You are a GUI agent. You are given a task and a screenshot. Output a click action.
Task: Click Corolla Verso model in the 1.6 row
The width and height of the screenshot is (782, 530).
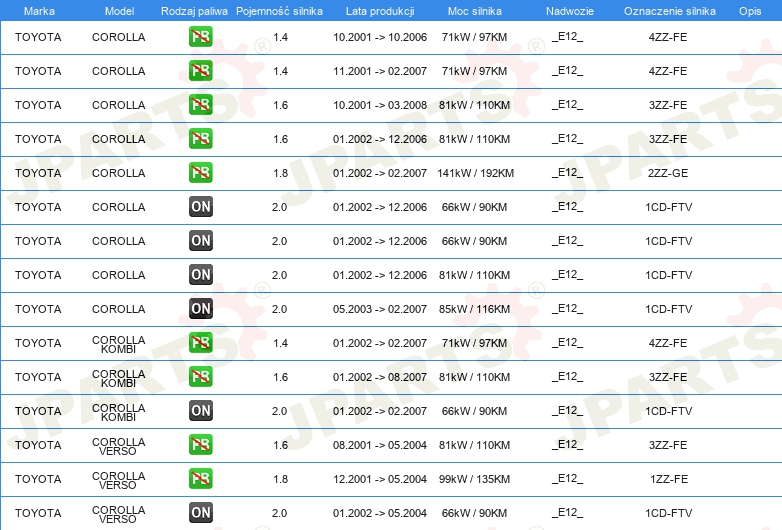(119, 446)
